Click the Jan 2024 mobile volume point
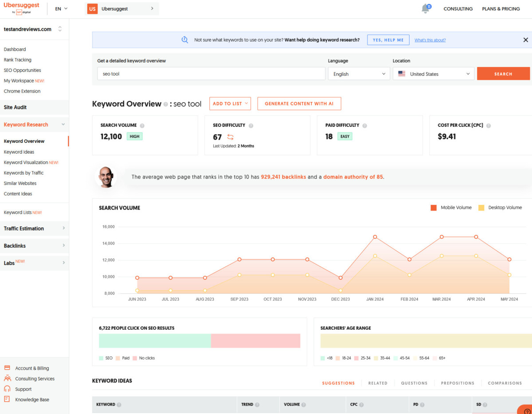Viewport: 532px width, 414px height. coord(375,237)
